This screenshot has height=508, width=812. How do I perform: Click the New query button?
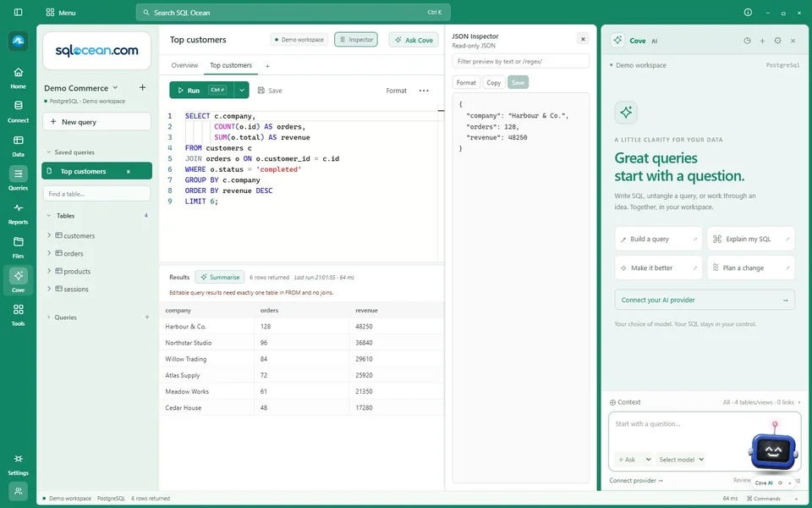(96, 122)
